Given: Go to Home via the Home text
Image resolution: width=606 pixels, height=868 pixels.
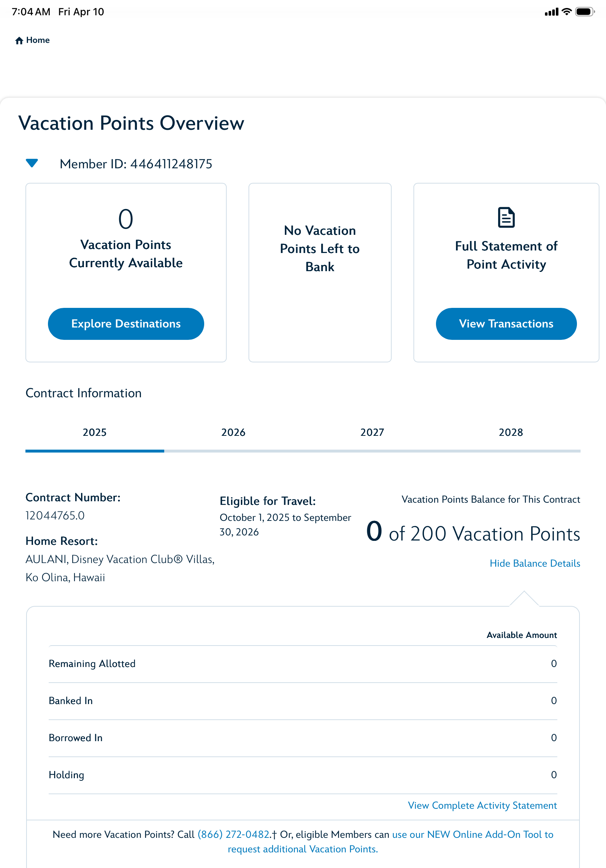Looking at the screenshot, I should (x=38, y=40).
